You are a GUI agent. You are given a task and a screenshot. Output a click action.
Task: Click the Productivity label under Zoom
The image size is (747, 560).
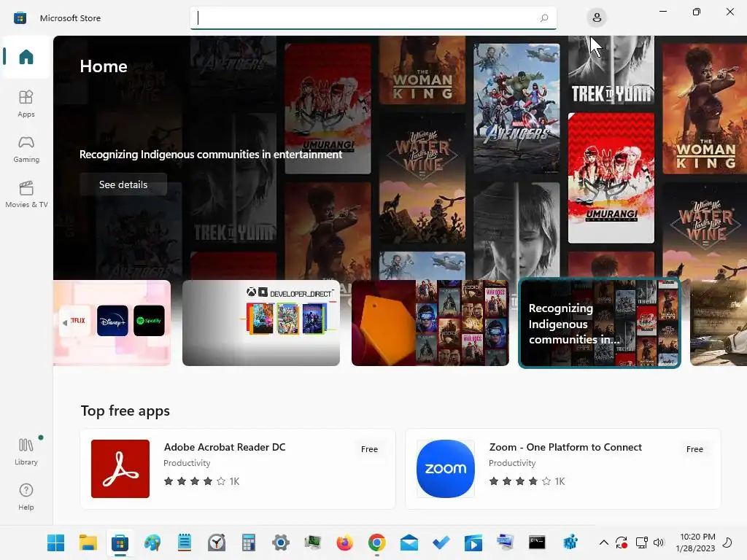[512, 463]
